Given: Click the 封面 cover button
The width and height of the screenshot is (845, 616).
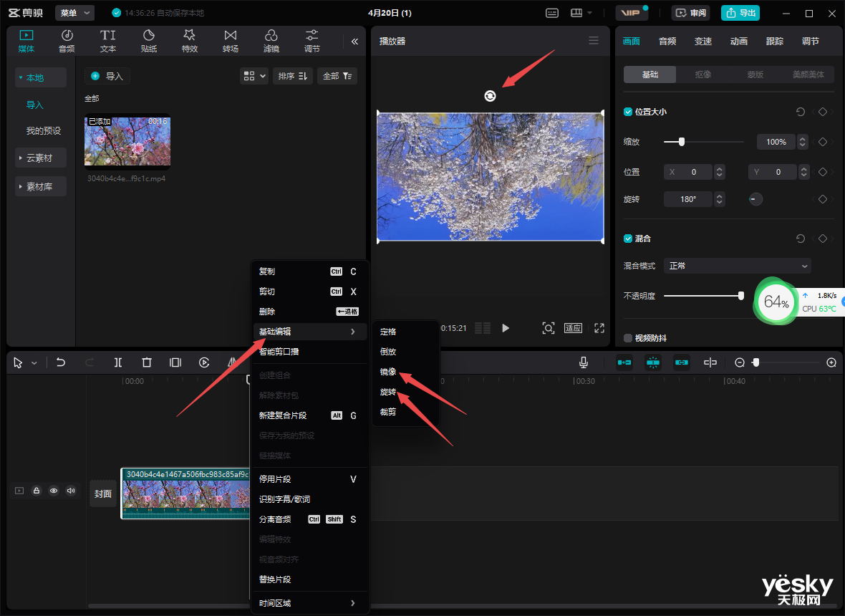Looking at the screenshot, I should coord(103,494).
